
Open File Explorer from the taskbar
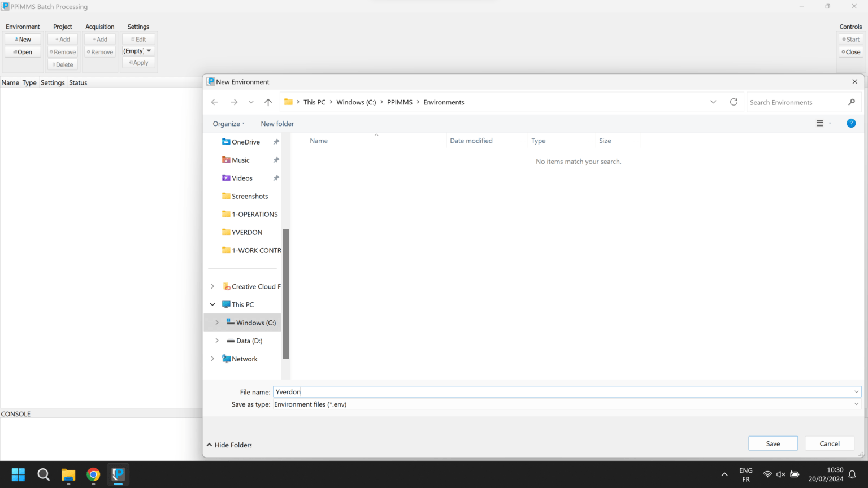pos(68,474)
